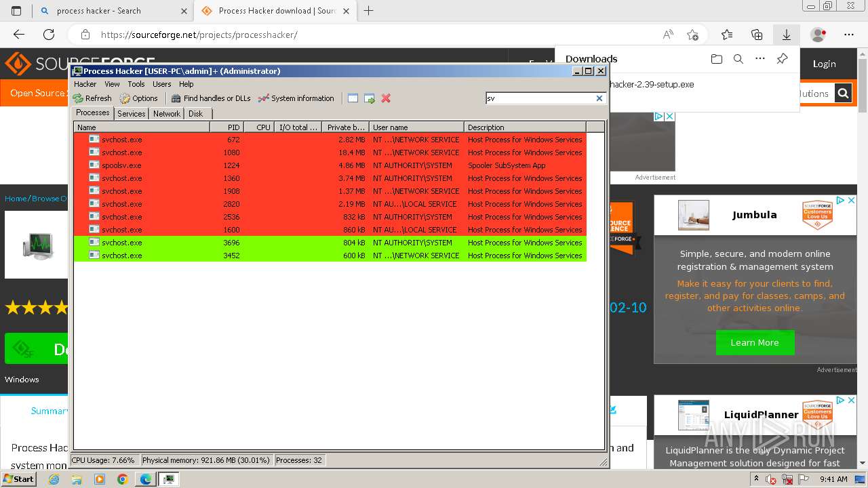This screenshot has height=488, width=868.
Task: Sort by the Name column header
Action: 142,127
